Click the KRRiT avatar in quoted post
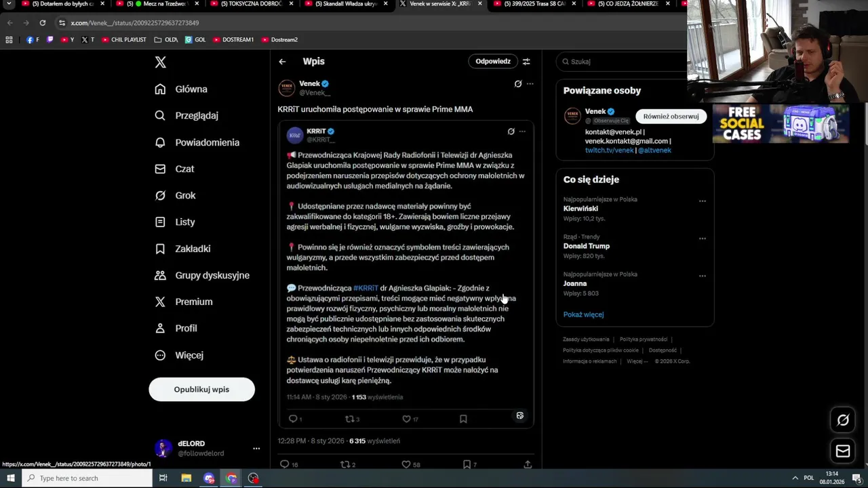 pos(295,135)
